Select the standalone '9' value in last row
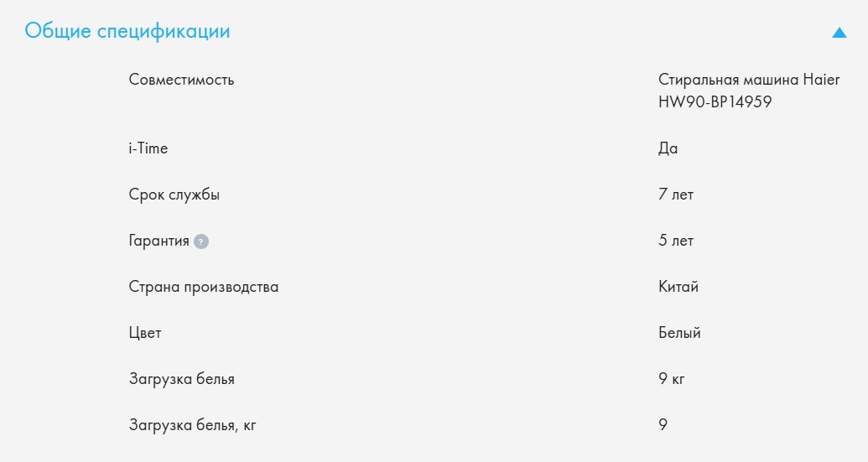The width and height of the screenshot is (868, 462). 663,426
